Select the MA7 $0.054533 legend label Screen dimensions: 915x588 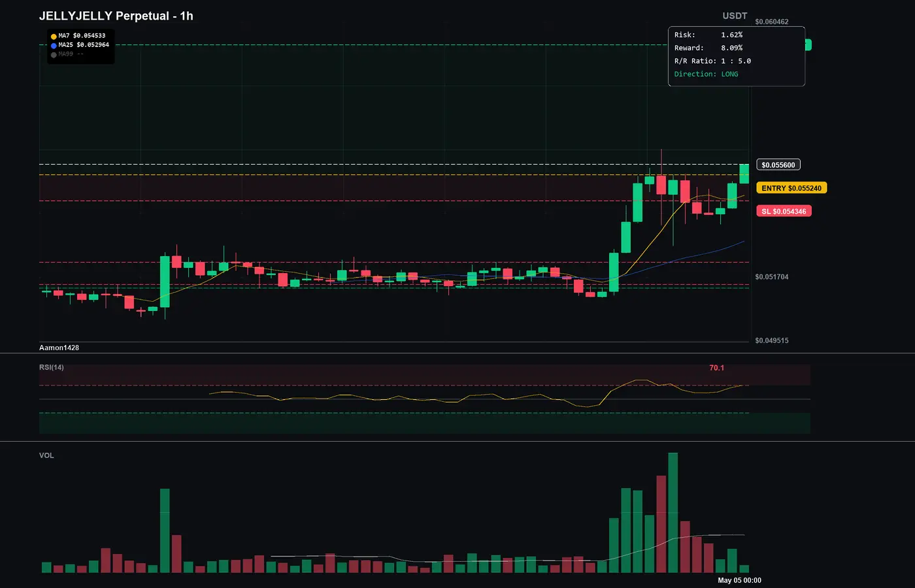tap(82, 36)
